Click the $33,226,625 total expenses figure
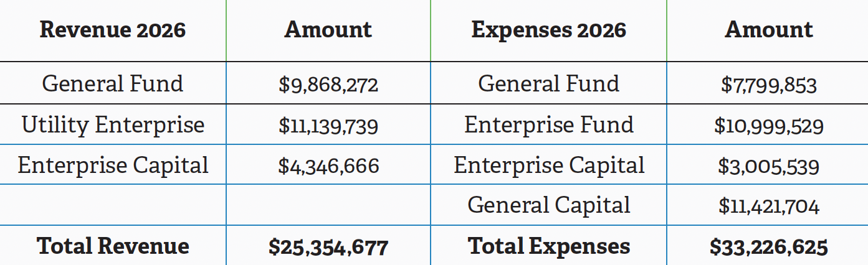 768,248
